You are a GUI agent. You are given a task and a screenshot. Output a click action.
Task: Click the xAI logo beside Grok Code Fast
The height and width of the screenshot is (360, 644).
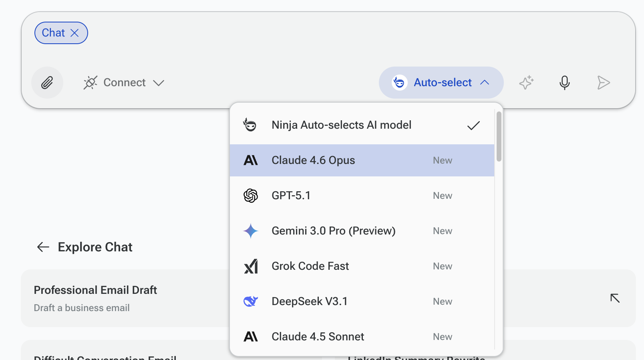point(251,266)
